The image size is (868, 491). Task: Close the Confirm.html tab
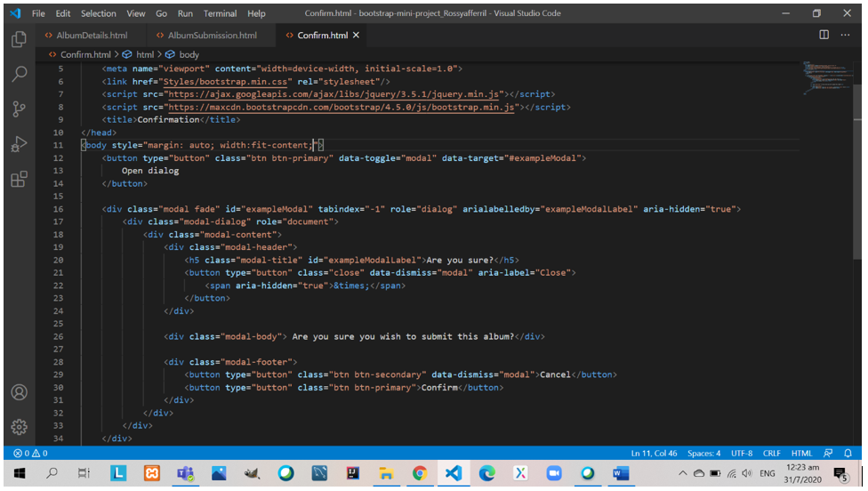coord(356,35)
